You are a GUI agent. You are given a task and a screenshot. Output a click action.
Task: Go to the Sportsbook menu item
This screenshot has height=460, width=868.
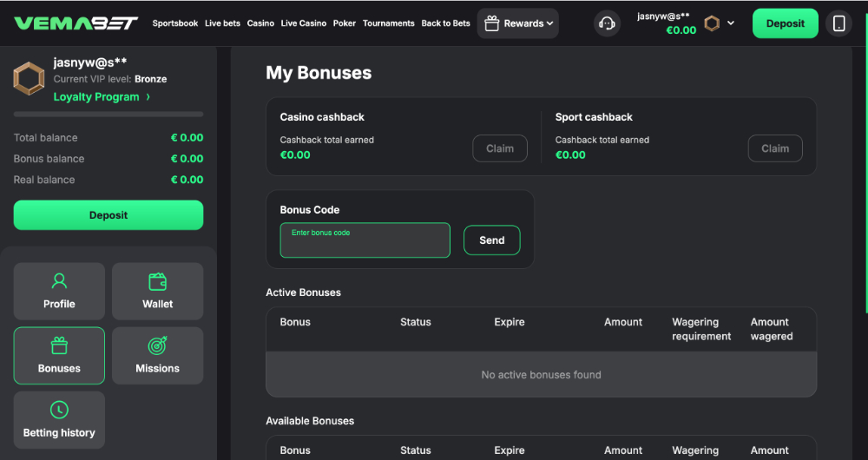point(175,23)
